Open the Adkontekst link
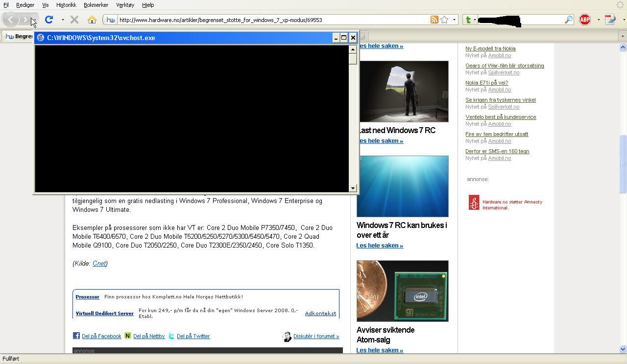Viewport: 627px width, 364px height. tap(320, 313)
